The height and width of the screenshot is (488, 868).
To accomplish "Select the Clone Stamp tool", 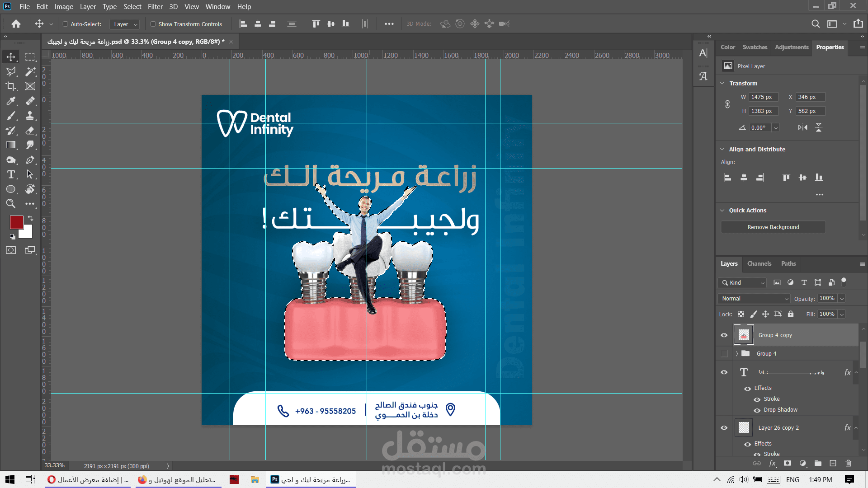I will [x=30, y=116].
